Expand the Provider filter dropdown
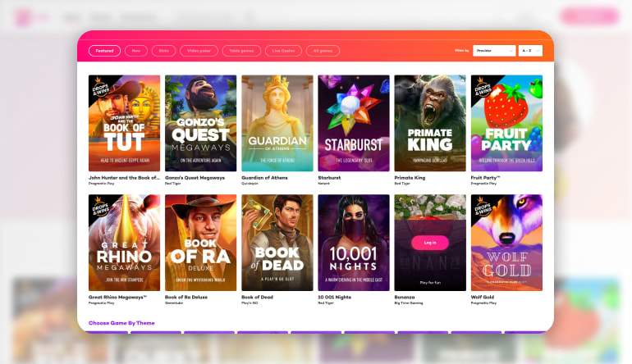Screen dimensions: 632x364 (x=494, y=51)
